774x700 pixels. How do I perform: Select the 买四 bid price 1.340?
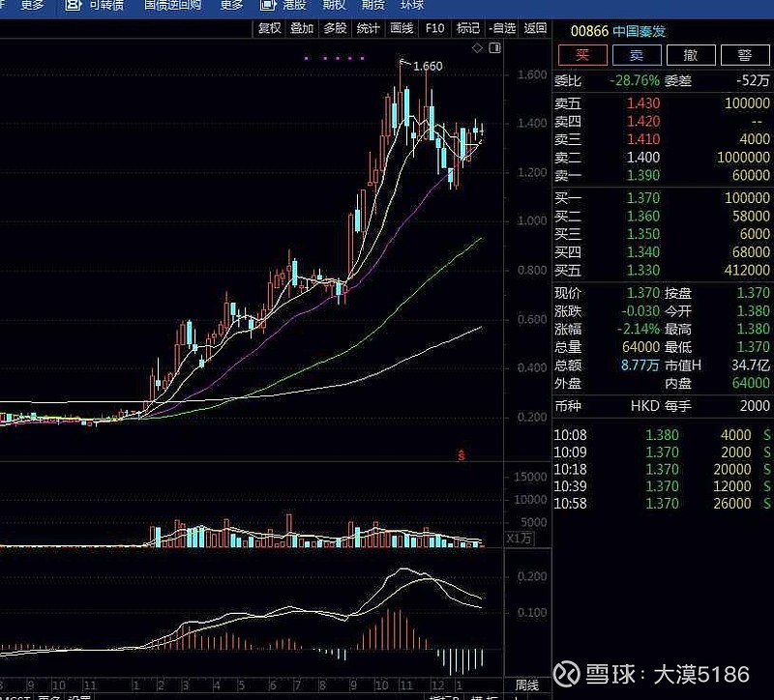coord(643,252)
